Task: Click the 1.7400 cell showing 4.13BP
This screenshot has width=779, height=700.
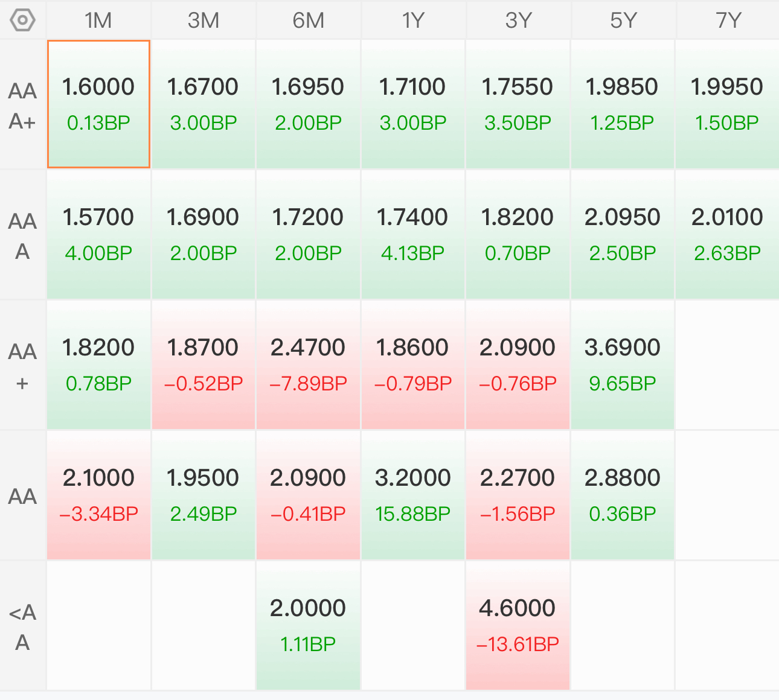Action: coord(413,234)
